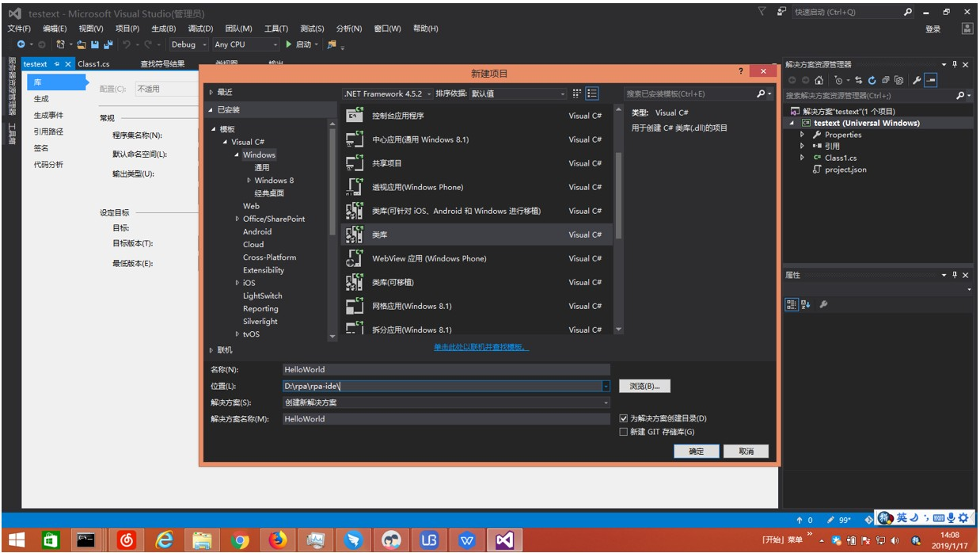Open the Any CPU platform dropdown
This screenshot has height=553, width=980.
point(246,44)
